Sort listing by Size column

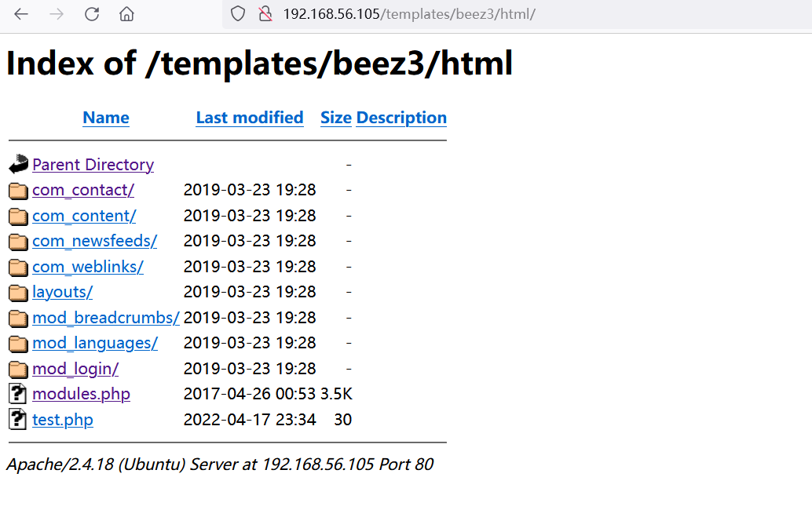(336, 118)
